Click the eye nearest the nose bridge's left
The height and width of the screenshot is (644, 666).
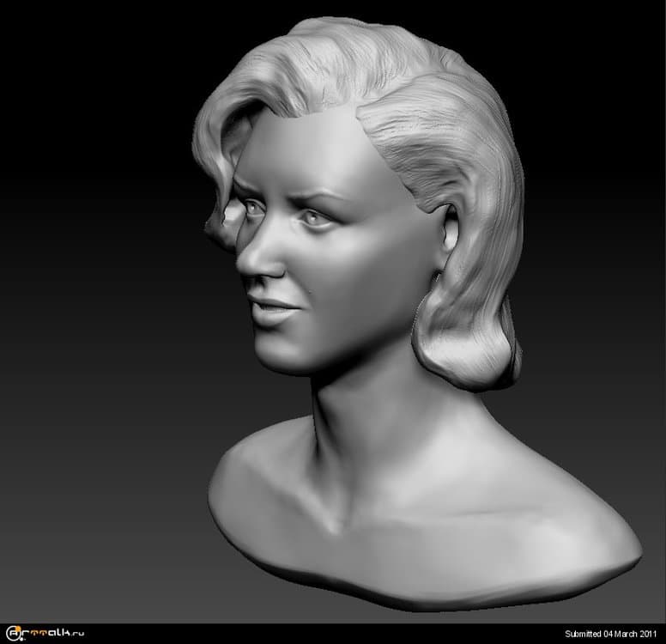point(255,206)
